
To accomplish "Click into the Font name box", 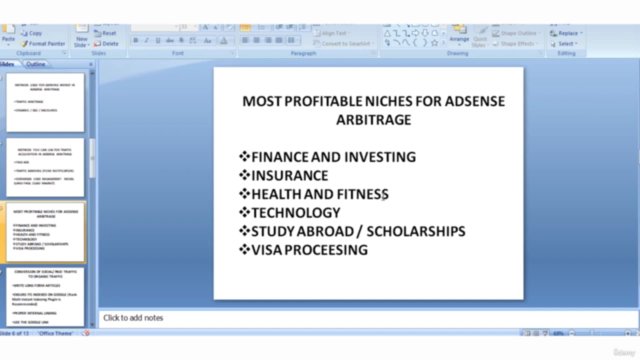I will 154,27.
